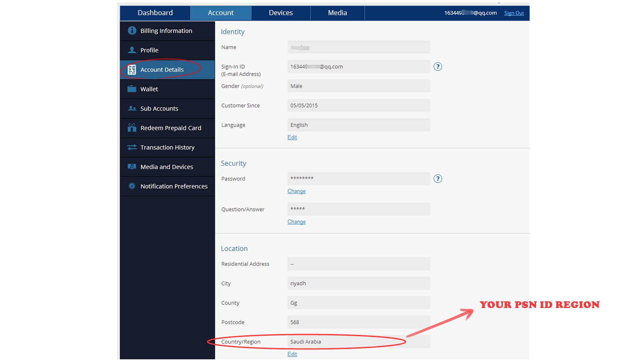
Task: Click the Identity section Edit link
Action: [x=292, y=137]
